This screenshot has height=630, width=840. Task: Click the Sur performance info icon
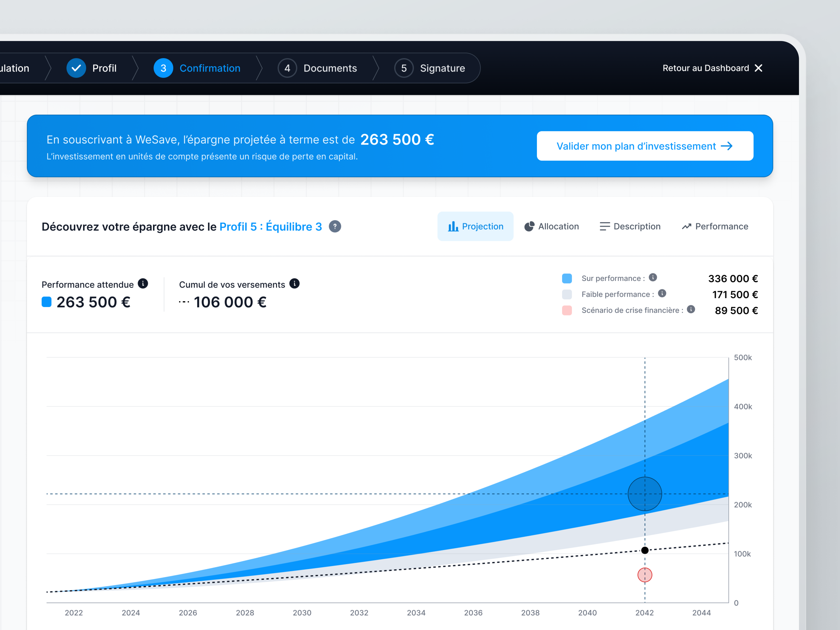tap(653, 278)
